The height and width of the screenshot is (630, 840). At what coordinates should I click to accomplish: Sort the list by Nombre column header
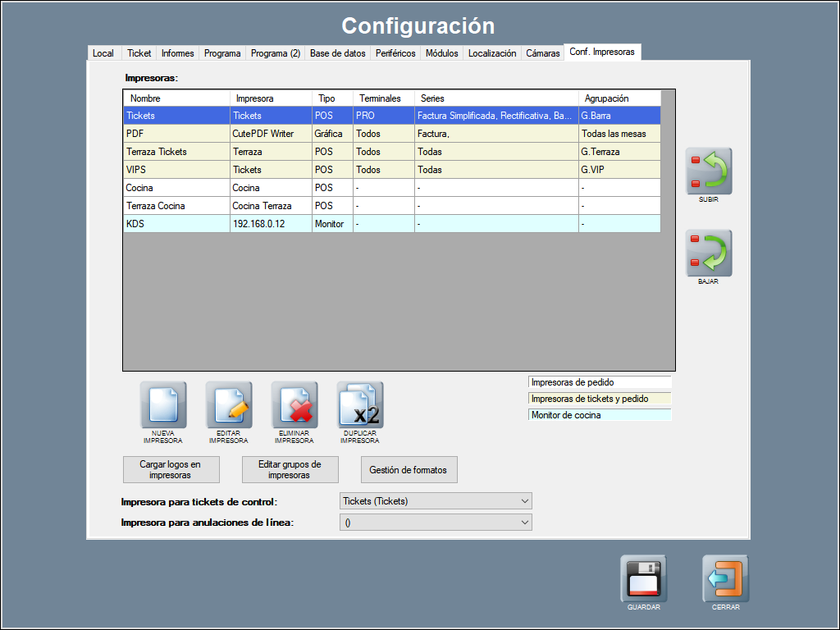tap(176, 98)
